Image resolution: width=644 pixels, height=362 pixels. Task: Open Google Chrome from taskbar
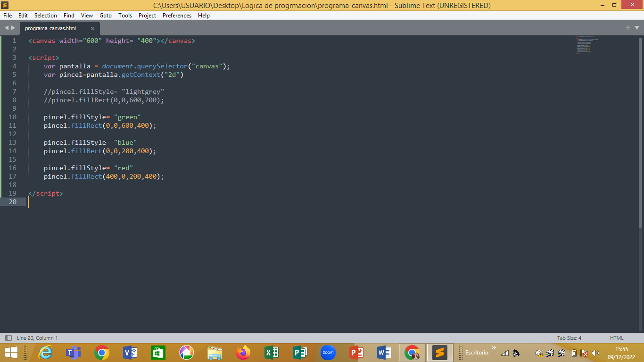coord(101,353)
